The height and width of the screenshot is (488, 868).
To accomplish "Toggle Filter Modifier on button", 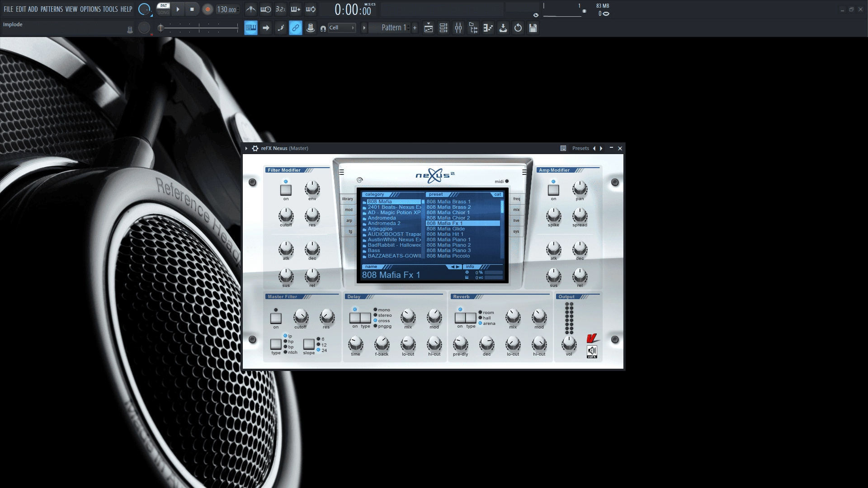I will point(286,190).
